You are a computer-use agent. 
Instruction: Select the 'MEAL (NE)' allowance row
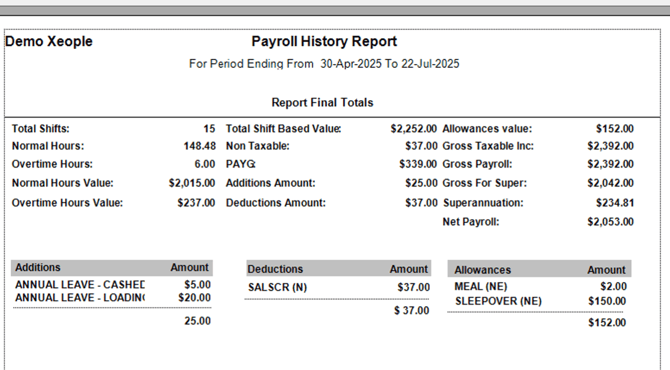tap(481, 286)
